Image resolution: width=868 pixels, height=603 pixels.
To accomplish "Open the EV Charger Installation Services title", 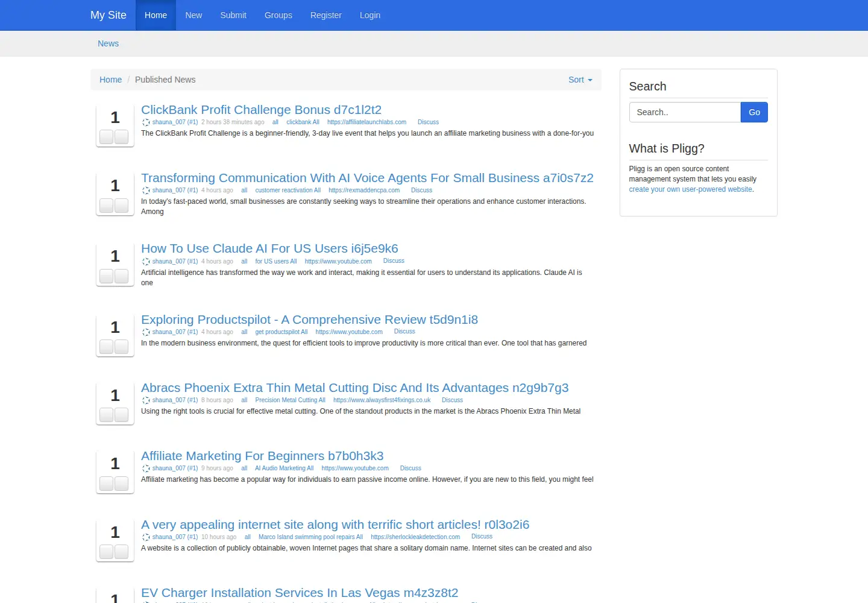I will (x=300, y=593).
